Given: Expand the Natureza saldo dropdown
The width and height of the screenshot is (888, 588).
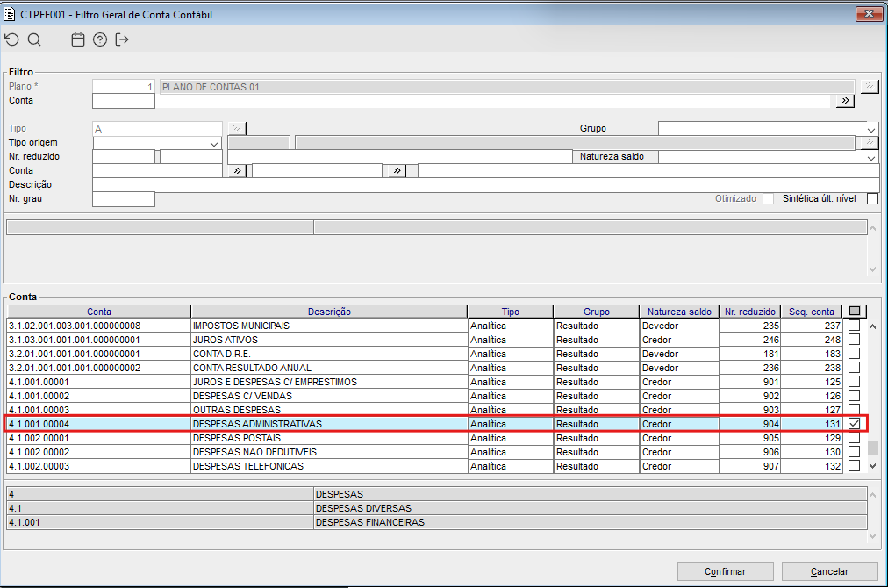Looking at the screenshot, I should click(871, 157).
